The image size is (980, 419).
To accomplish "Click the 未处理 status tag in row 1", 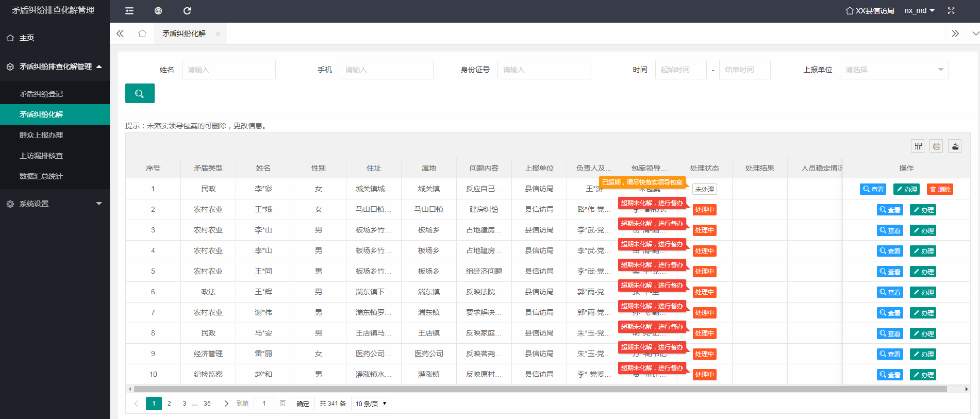I will click(705, 189).
